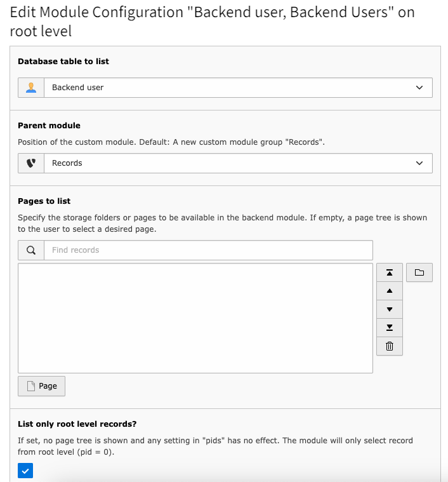Click the chevron arrow on Records select

point(419,163)
